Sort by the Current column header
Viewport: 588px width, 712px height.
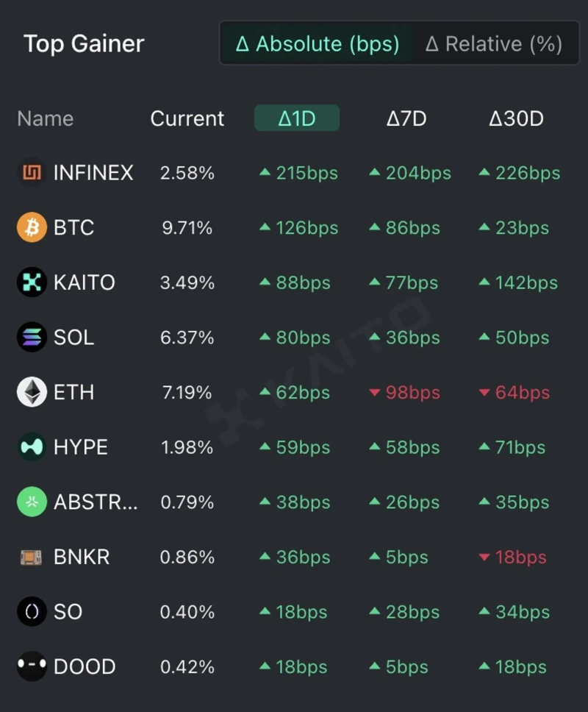(x=187, y=118)
